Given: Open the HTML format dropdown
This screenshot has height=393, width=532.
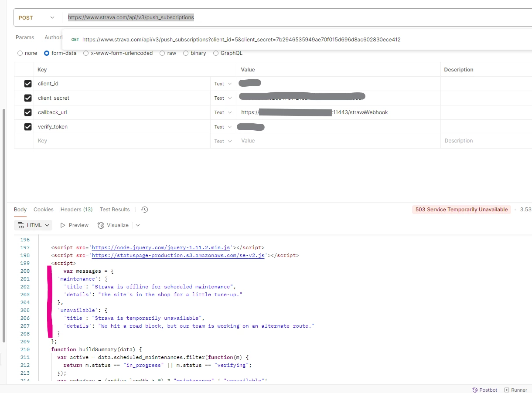Looking at the screenshot, I should coord(33,225).
